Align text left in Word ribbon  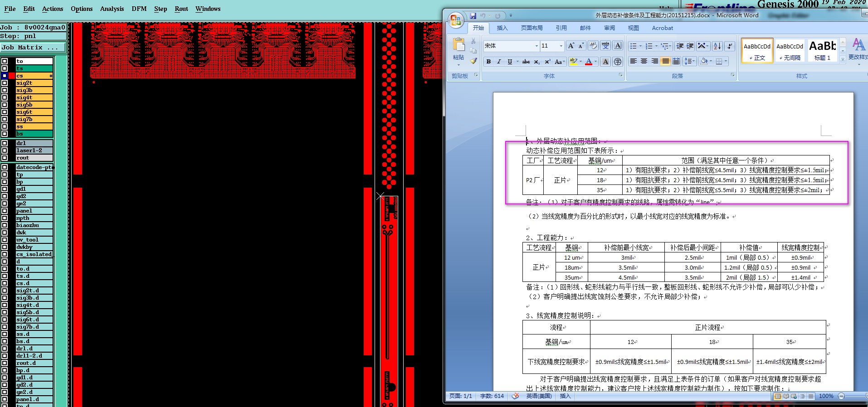[634, 61]
